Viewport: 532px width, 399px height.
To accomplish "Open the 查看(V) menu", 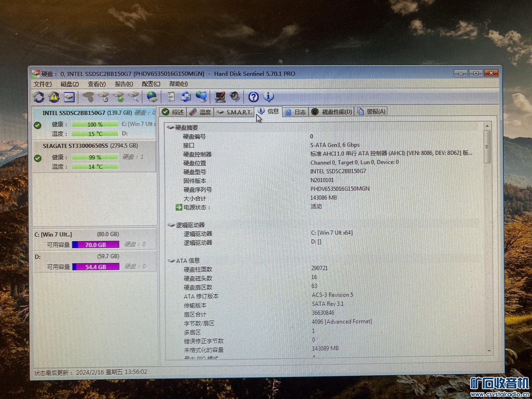I will pos(97,84).
